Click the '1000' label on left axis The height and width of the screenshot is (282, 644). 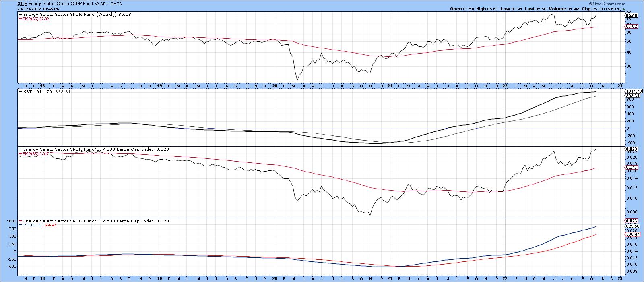(x=11, y=221)
